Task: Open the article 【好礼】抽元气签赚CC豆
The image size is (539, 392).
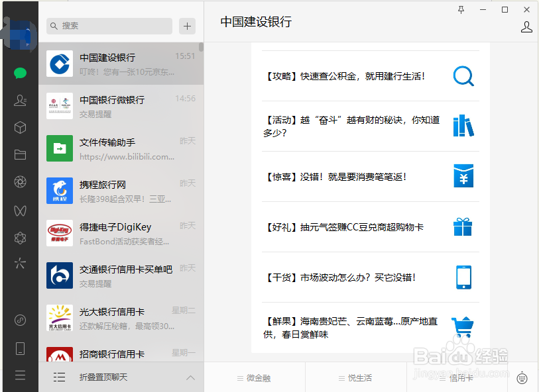Action: pos(370,227)
